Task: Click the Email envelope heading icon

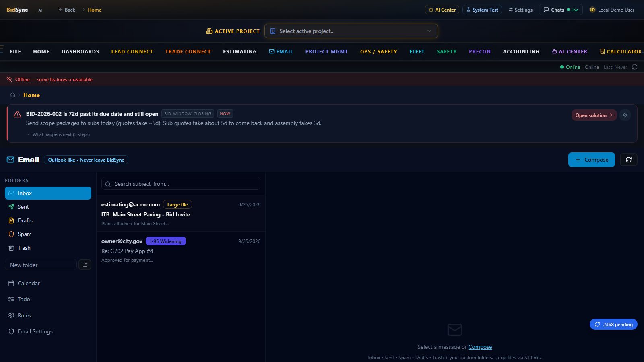Action: [x=10, y=160]
